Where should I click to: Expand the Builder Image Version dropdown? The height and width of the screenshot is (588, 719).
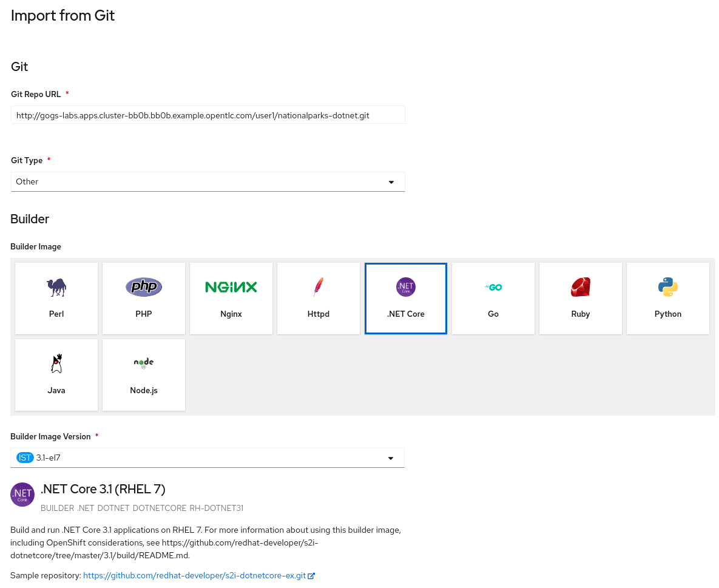[x=206, y=458]
